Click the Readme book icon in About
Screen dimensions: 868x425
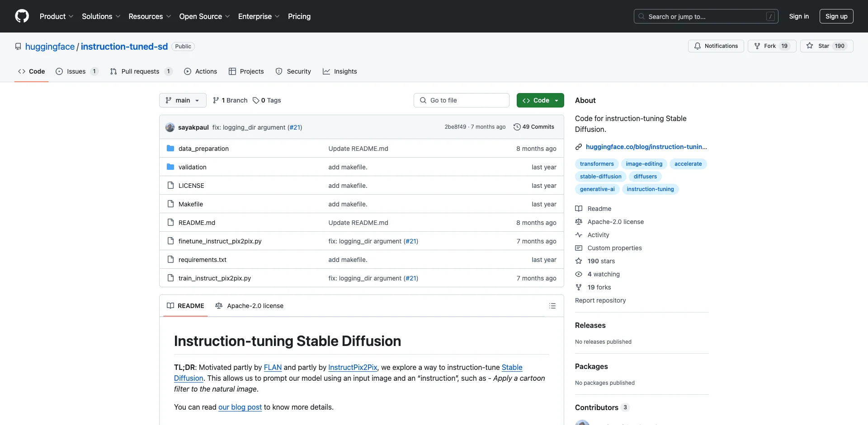[x=579, y=209]
